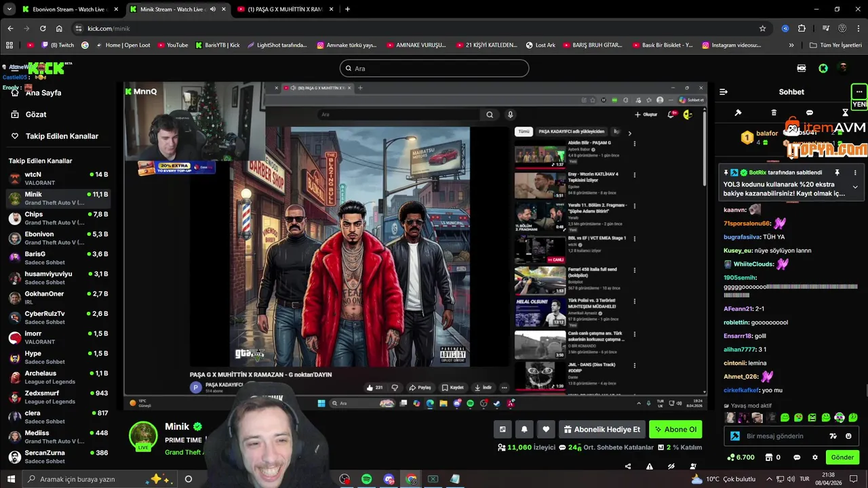
Task: Open Ana Sayfa in Kick sidebar
Action: pyautogui.click(x=43, y=93)
